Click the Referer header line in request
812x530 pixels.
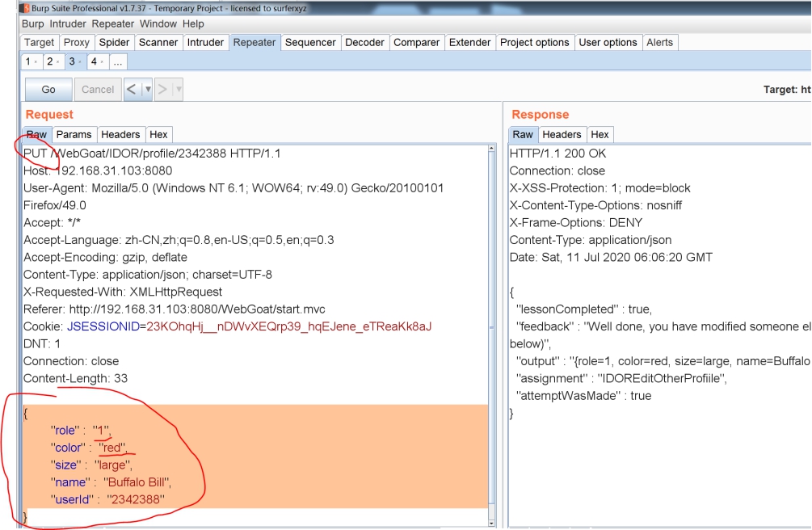[175, 309]
